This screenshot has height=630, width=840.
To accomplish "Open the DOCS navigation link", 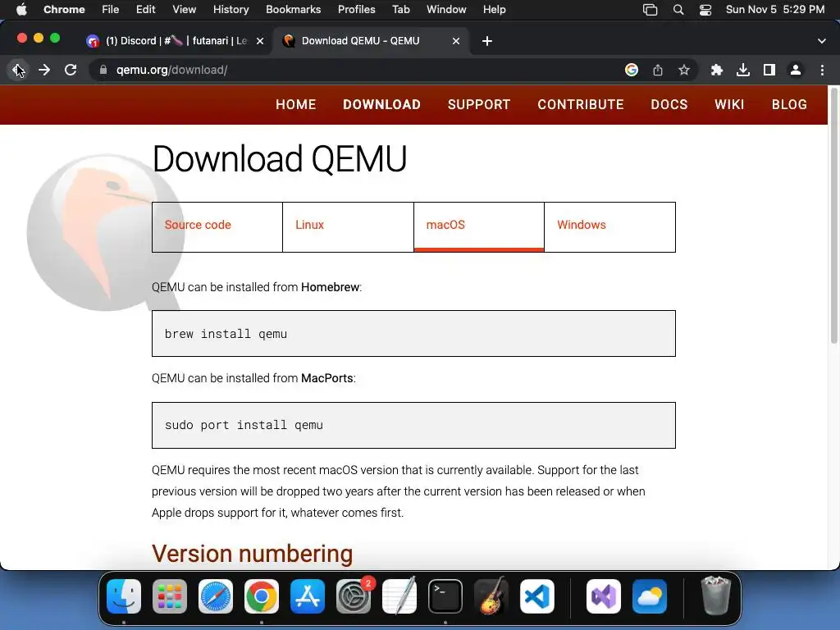I will (x=669, y=104).
